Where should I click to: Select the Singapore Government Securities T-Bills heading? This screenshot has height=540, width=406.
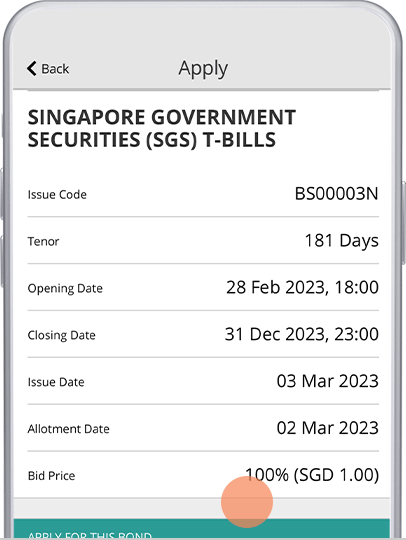coord(162,128)
